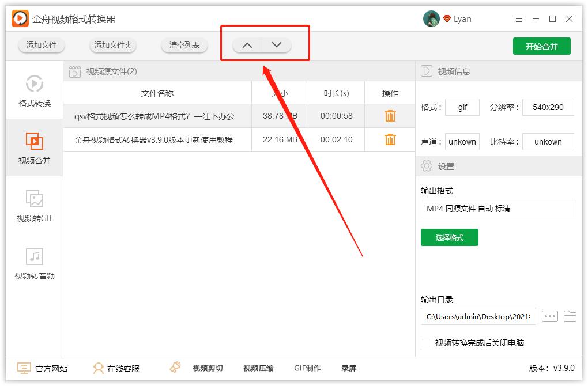Switch to 视频合并 mode
Viewport: 588px width, 386px height.
[x=35, y=148]
